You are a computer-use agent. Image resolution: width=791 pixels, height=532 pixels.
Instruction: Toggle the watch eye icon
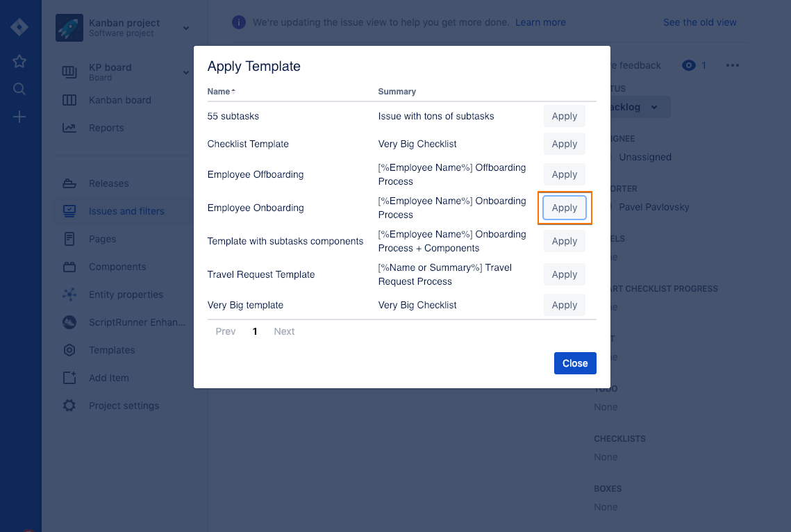click(688, 65)
